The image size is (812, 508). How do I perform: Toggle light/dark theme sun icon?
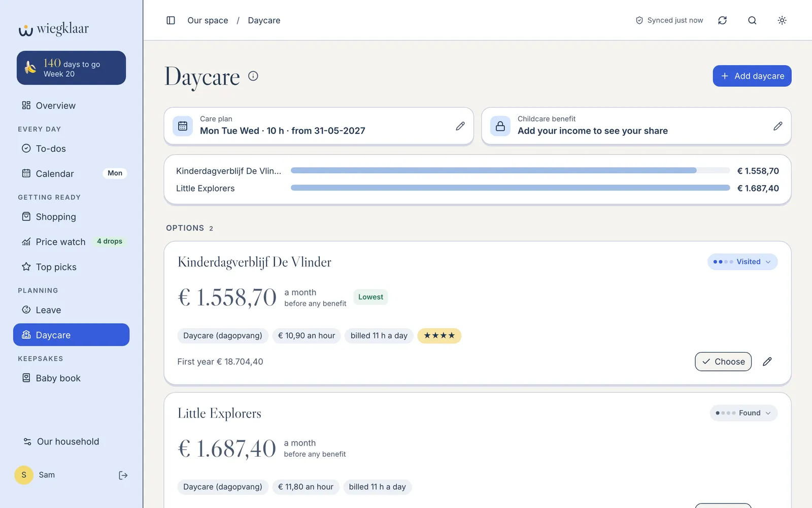[x=782, y=20]
